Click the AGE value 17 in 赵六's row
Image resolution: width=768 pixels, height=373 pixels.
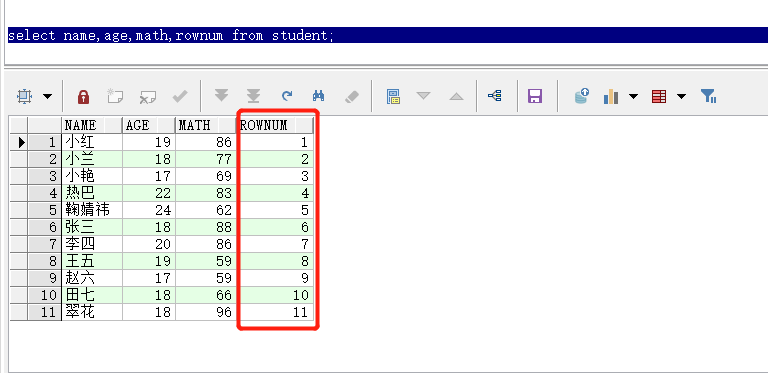[149, 278]
